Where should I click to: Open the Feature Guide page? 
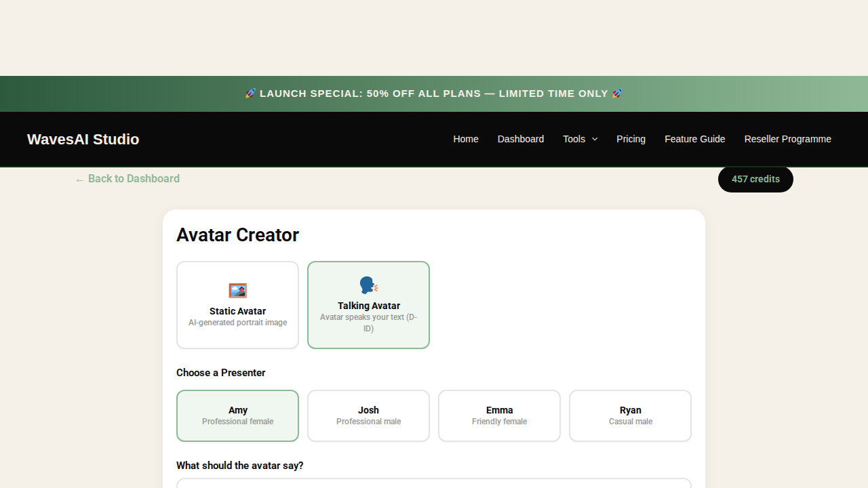click(x=694, y=139)
